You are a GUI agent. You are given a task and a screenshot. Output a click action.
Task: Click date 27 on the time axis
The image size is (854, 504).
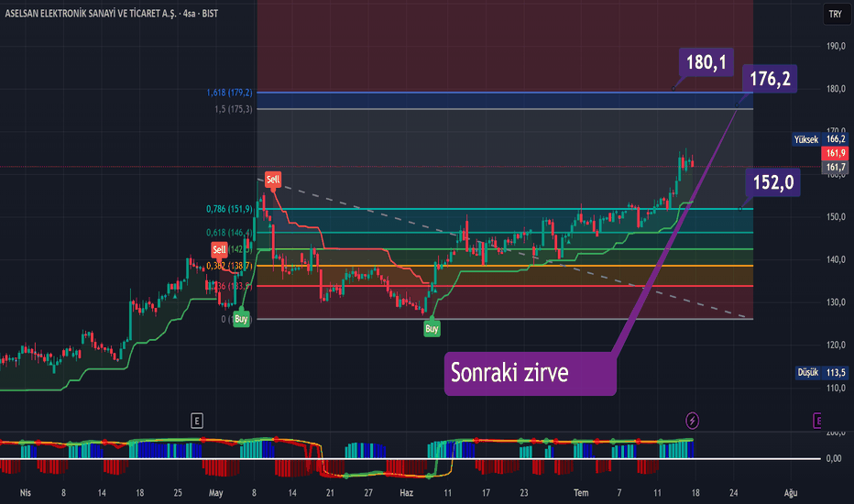pyautogui.click(x=368, y=493)
